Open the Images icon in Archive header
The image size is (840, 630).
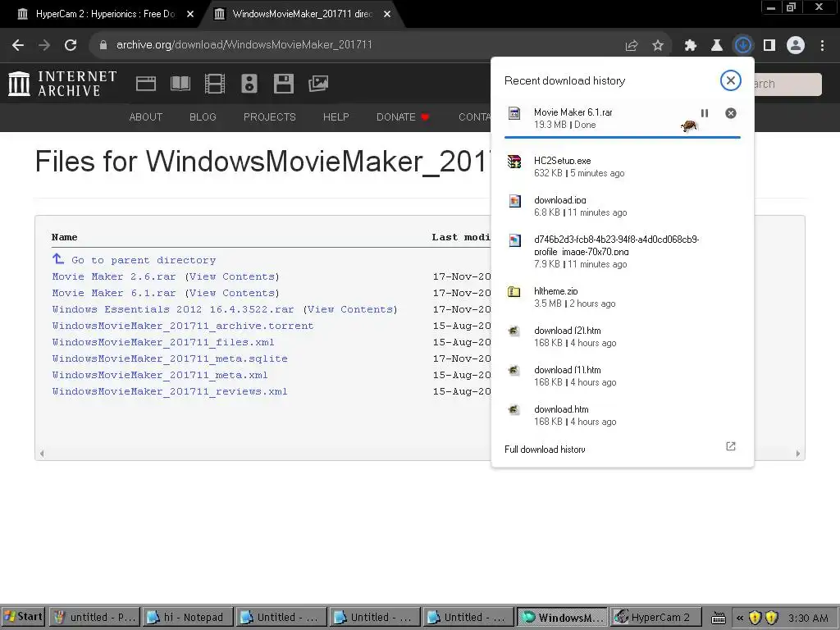pos(318,84)
